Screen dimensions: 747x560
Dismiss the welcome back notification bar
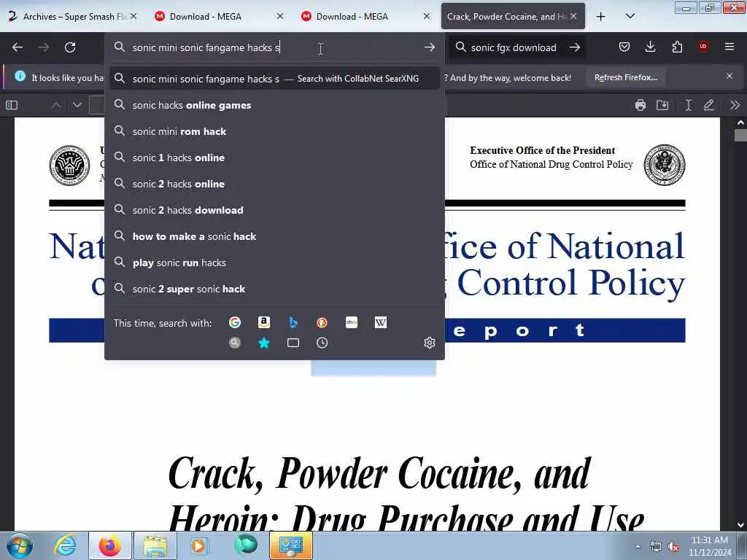pyautogui.click(x=729, y=76)
